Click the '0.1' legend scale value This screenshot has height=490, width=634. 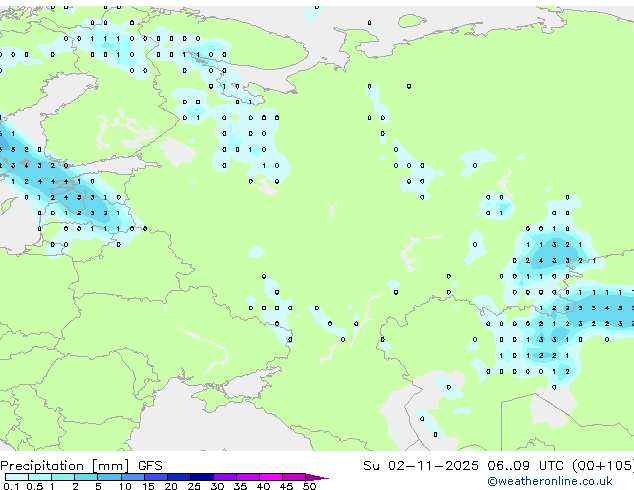pyautogui.click(x=11, y=486)
